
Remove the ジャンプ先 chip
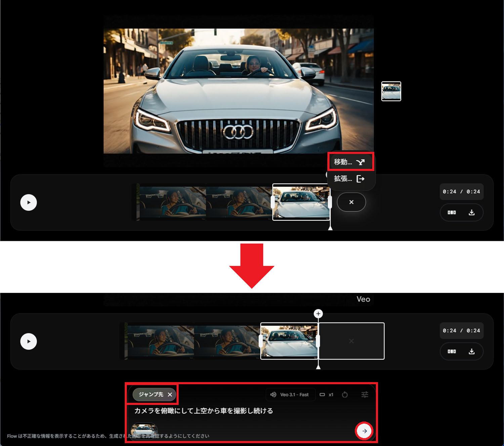[170, 395]
